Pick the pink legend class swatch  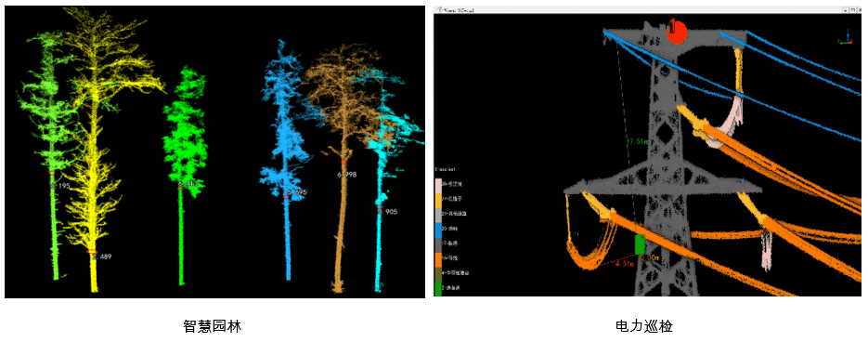tap(438, 185)
